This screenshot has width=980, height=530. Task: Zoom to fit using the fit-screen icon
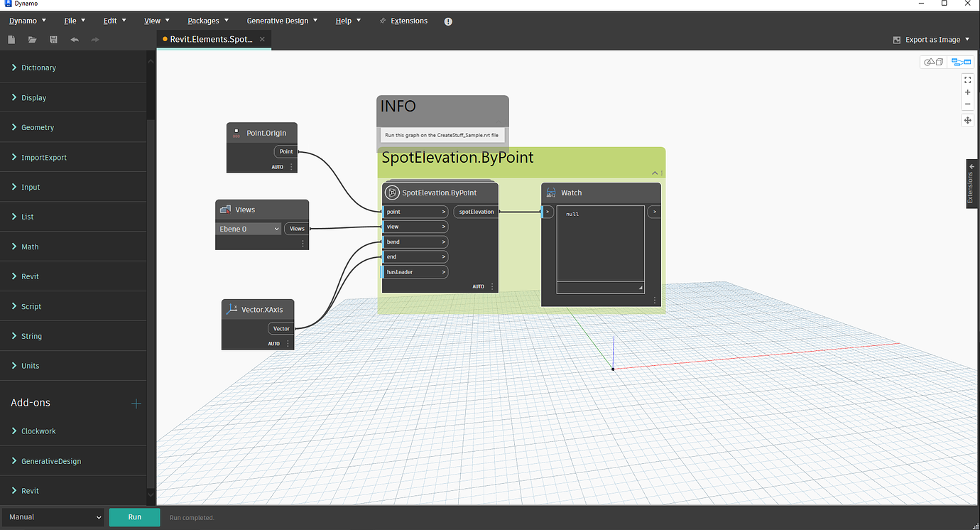967,80
